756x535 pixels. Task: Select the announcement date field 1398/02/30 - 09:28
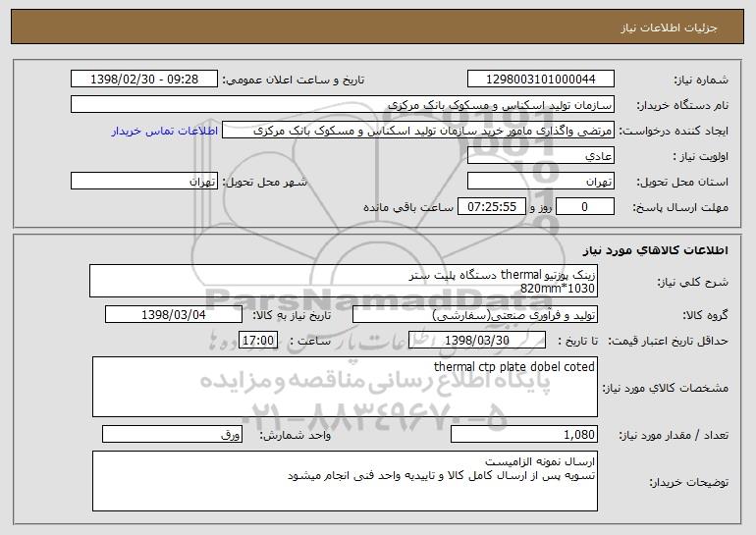pos(144,79)
